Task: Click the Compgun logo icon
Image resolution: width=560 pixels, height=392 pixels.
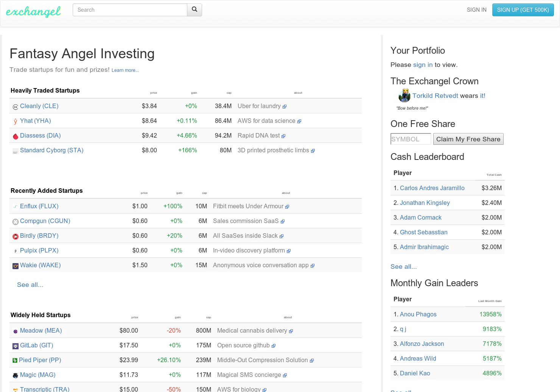Action: (16, 222)
